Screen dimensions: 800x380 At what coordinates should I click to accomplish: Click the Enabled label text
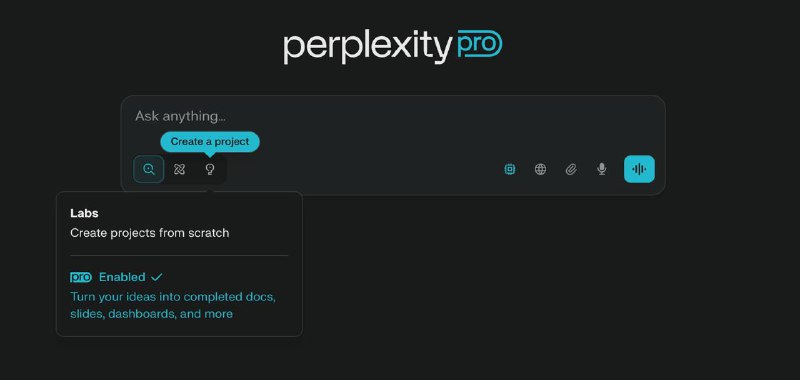[x=122, y=277]
